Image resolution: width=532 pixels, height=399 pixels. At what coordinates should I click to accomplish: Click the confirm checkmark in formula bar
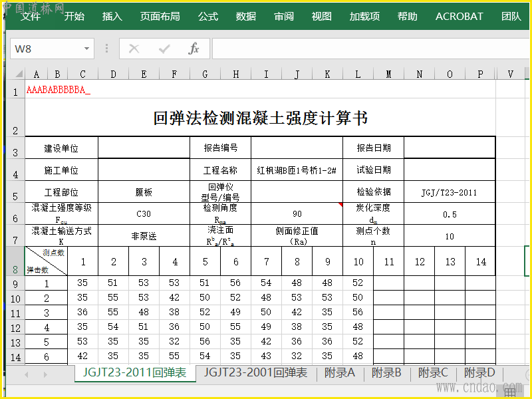click(164, 49)
